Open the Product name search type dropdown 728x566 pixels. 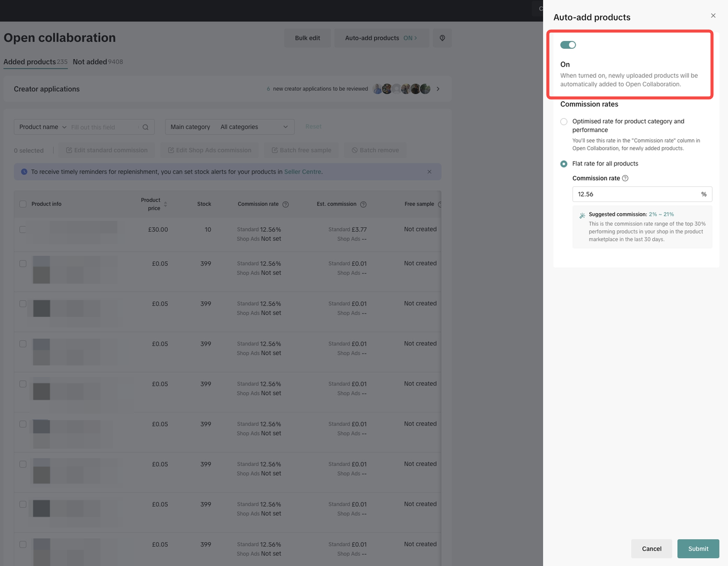[43, 127]
